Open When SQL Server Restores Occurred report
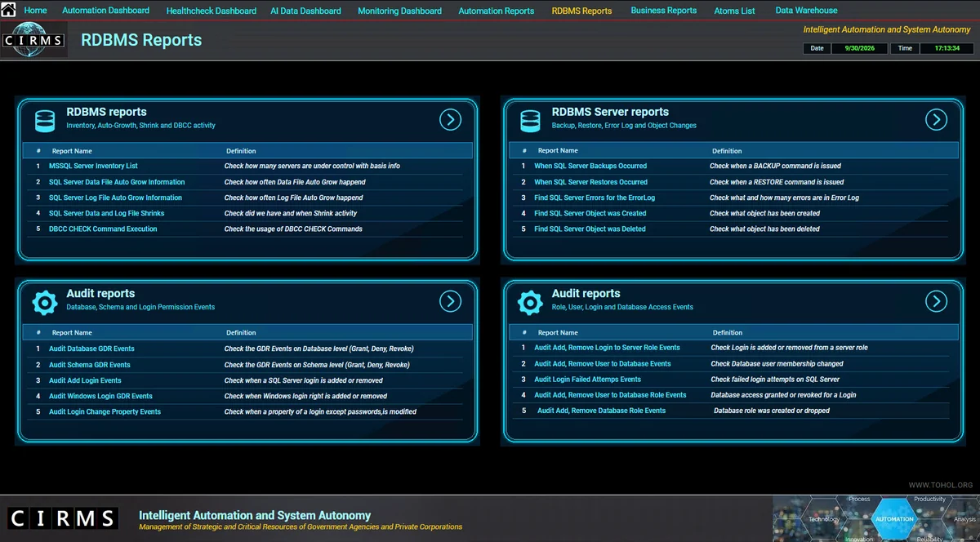Screen dimensions: 980x542 point(590,182)
